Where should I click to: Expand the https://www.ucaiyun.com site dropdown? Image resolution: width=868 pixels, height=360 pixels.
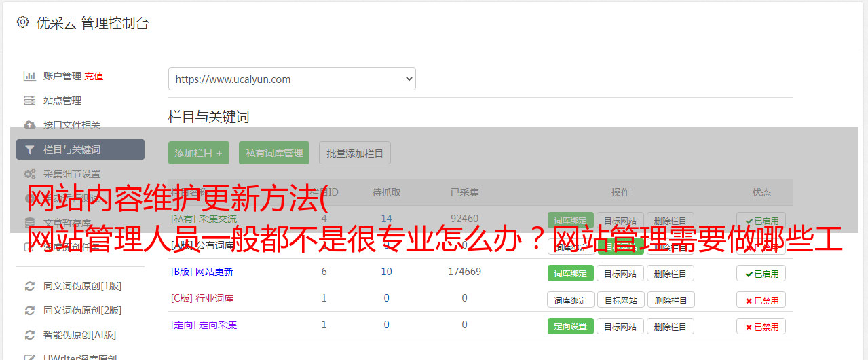pyautogui.click(x=292, y=79)
